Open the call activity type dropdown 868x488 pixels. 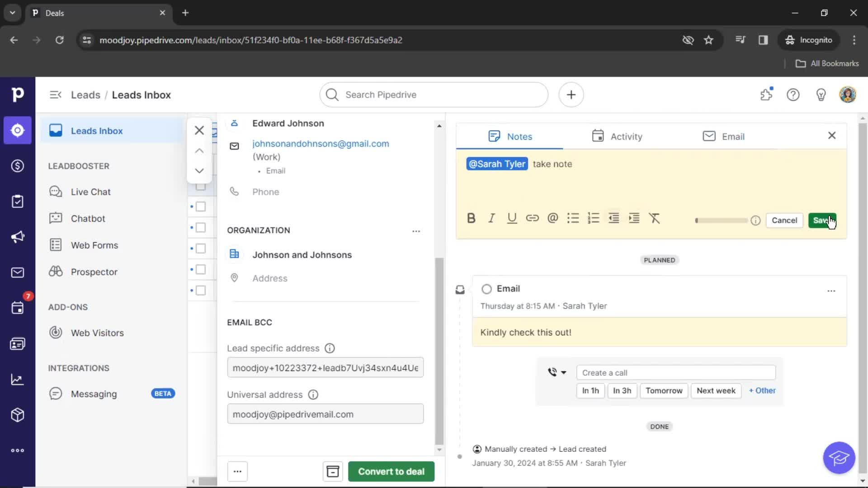click(557, 372)
